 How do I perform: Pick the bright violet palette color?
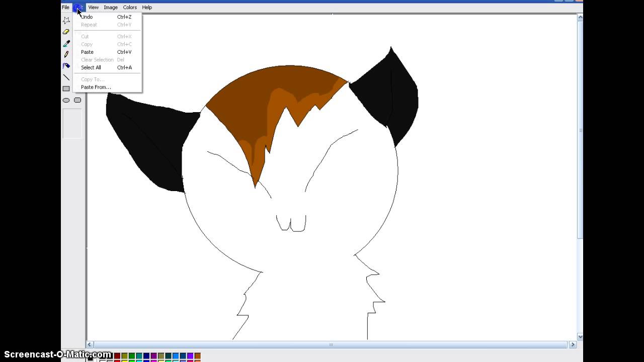(190, 356)
